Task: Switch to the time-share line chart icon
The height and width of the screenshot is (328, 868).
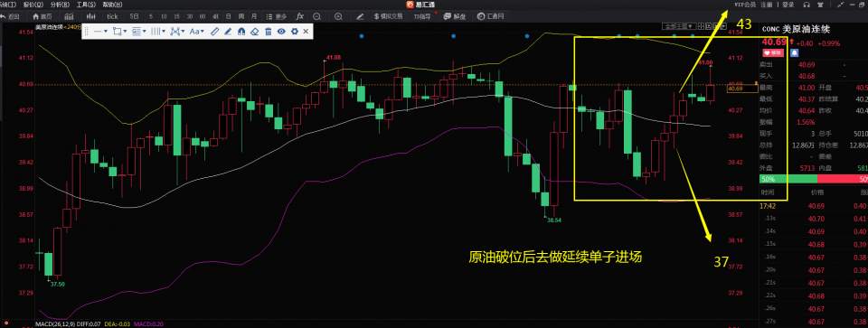Action: pos(69,16)
